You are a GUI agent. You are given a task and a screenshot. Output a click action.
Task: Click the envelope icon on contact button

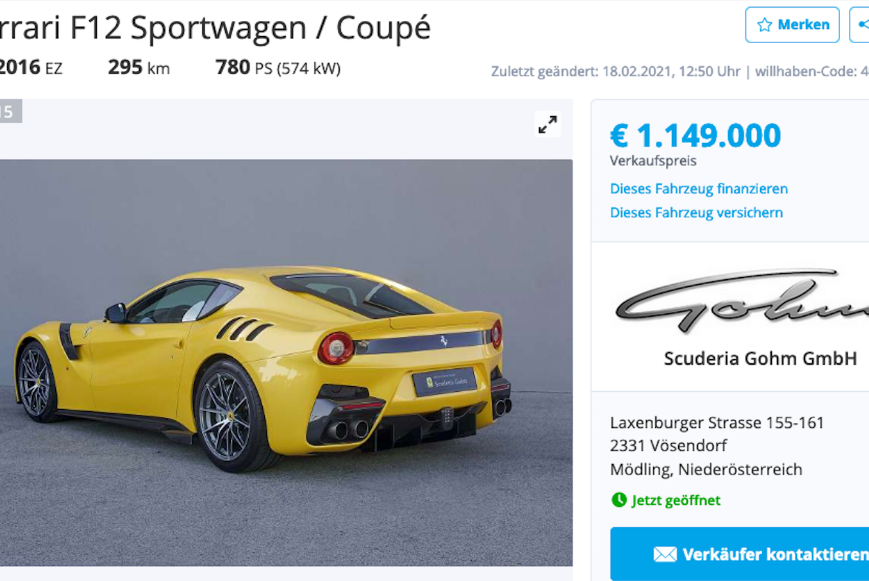click(665, 554)
